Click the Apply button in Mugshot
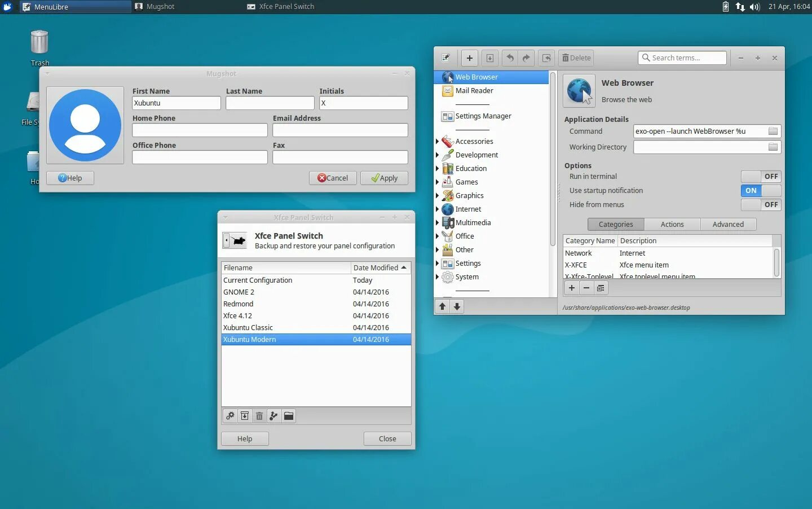 [x=384, y=178]
